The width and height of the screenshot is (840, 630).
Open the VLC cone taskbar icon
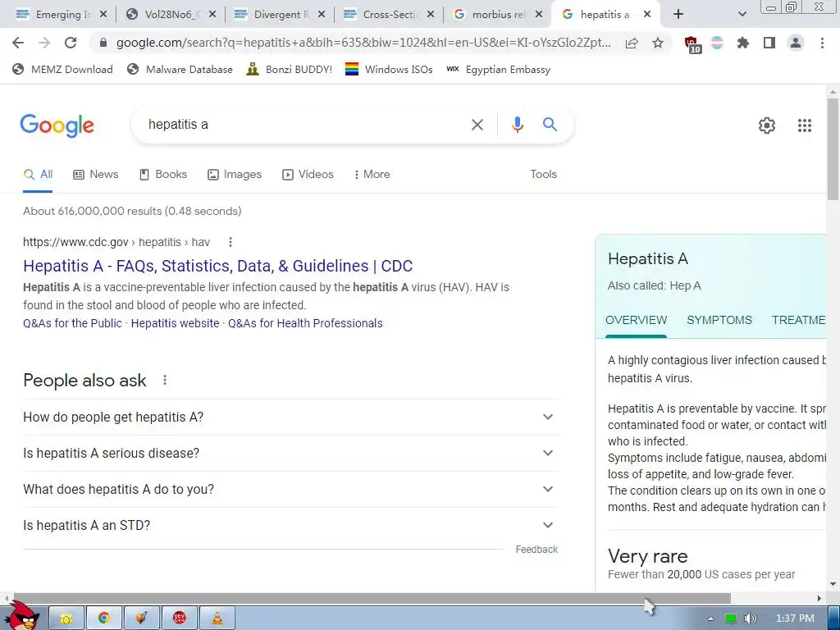pos(217,619)
